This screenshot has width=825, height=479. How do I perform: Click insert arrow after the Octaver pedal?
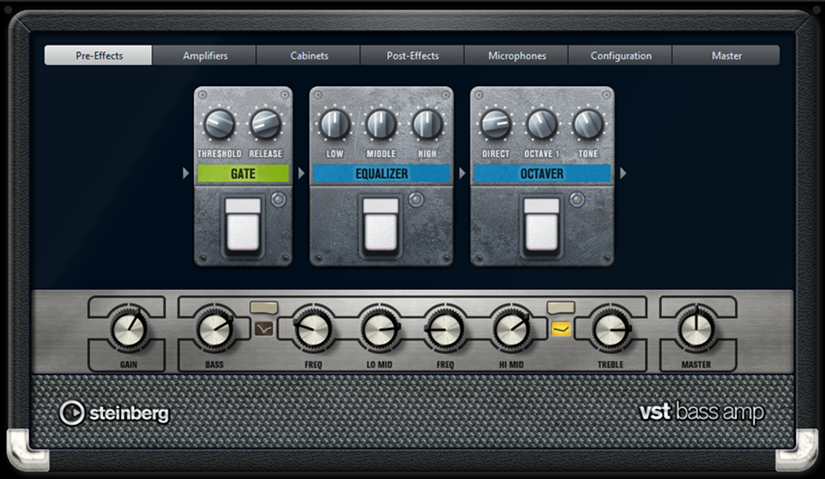623,173
